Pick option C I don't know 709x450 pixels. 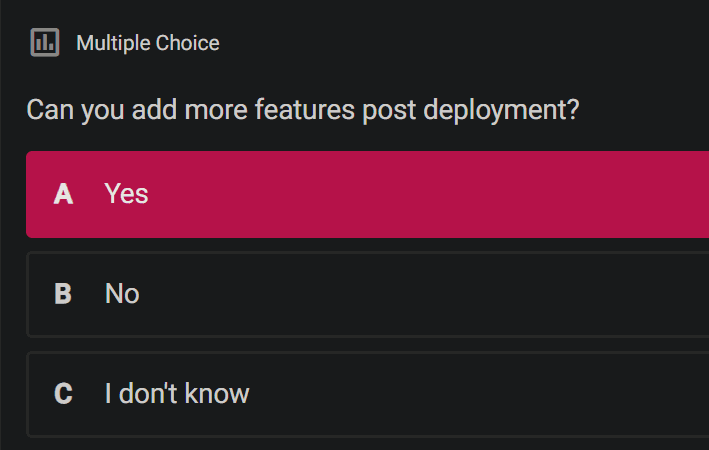point(367,394)
